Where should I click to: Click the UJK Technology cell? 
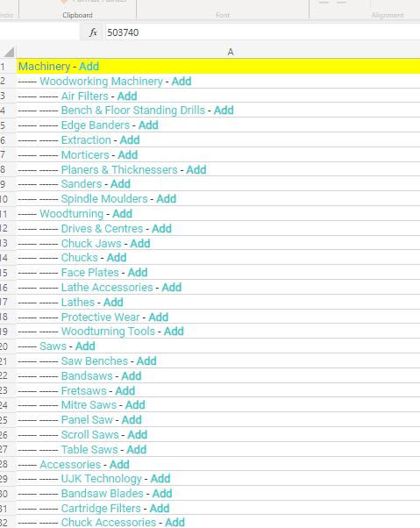tap(217, 479)
